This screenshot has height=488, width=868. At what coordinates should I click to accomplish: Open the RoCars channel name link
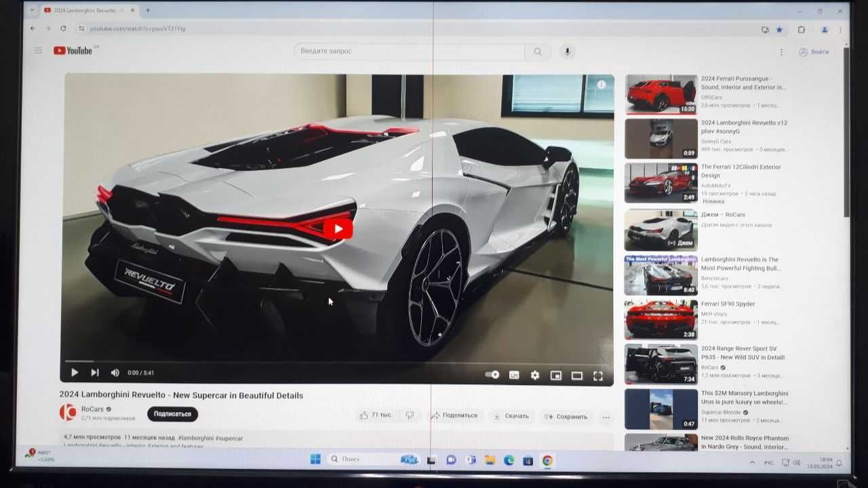[92, 409]
